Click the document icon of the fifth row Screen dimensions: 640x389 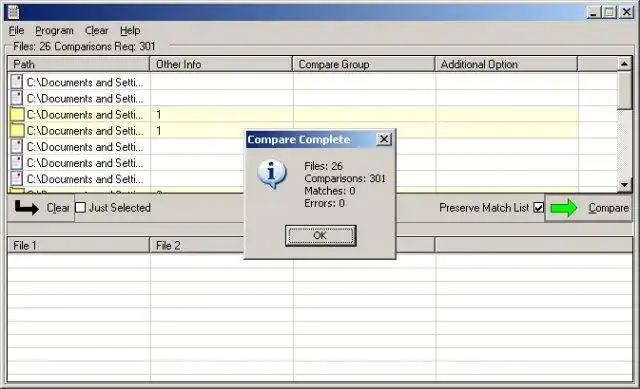(x=16, y=146)
